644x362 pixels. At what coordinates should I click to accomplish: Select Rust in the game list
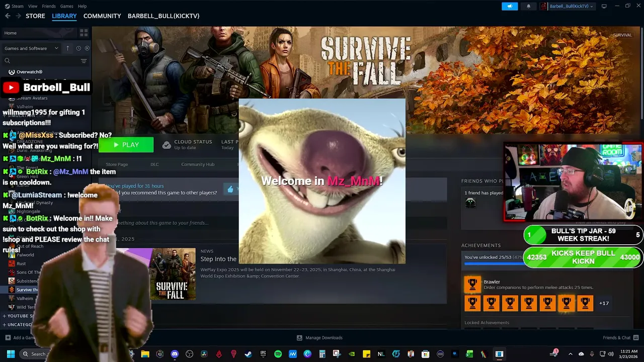pyautogui.click(x=21, y=263)
